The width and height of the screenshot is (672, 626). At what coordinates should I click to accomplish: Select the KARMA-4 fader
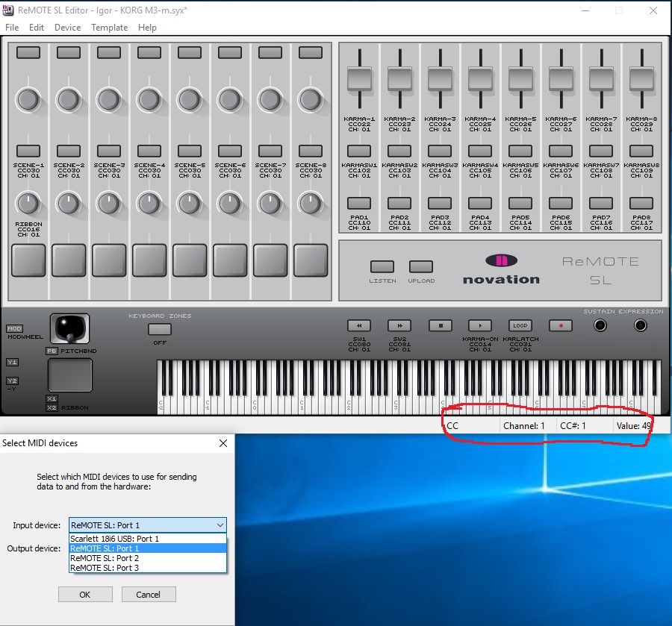point(480,78)
